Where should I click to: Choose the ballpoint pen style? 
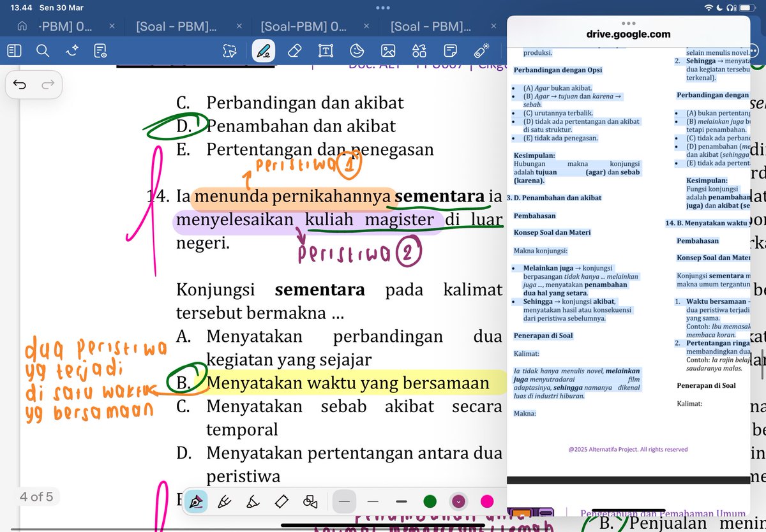point(225,501)
